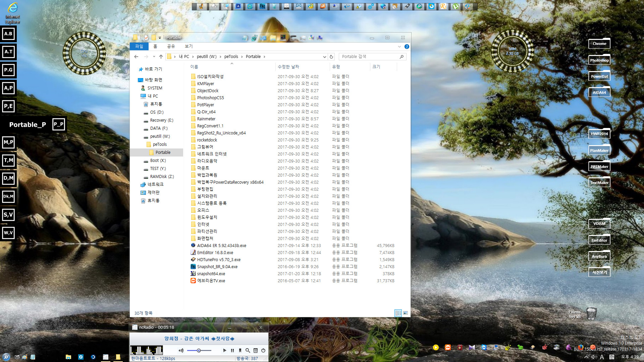The image size is (644, 362).
Task: Open the chevron after 내 PC breadcrumb
Action: (193, 57)
